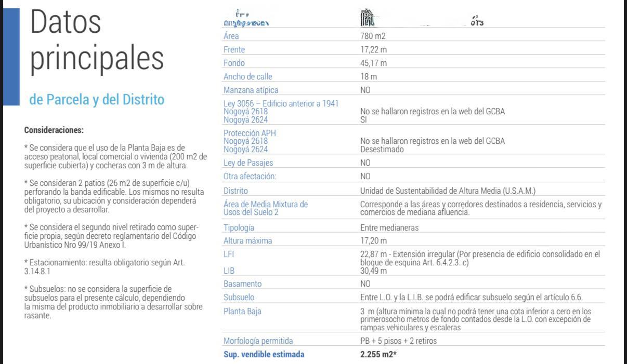Select the "Altura máxima" row label
Screen dimensions: 627x364
(x=247, y=241)
